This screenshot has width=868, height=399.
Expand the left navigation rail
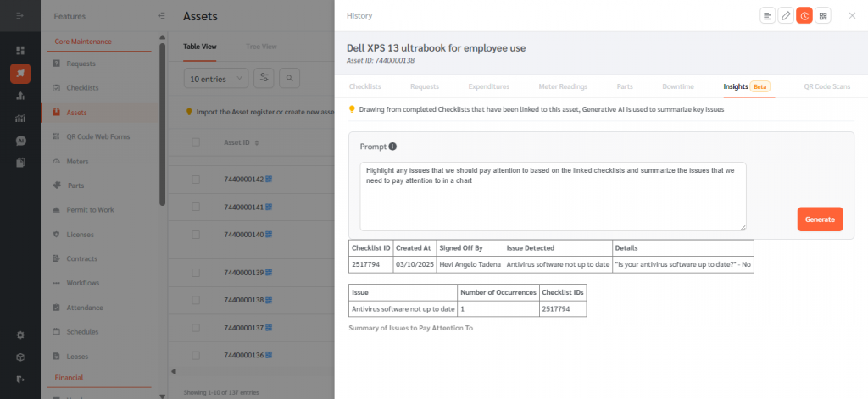(x=20, y=16)
